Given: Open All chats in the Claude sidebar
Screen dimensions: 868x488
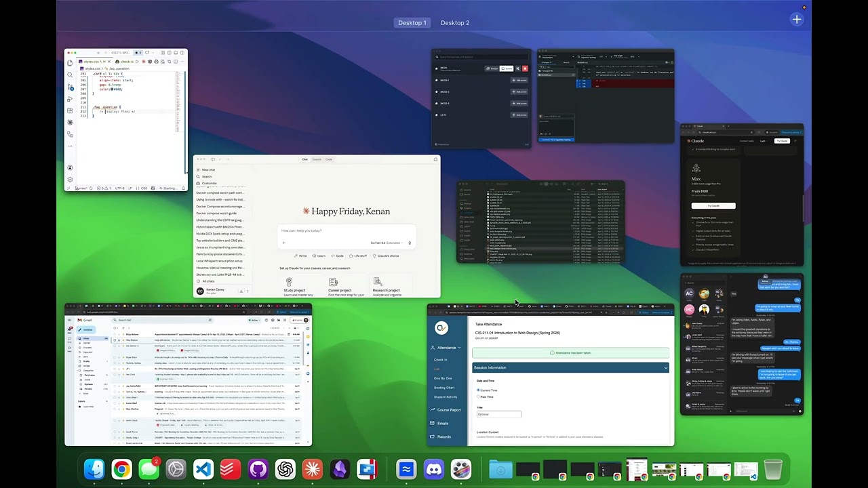Looking at the screenshot, I should click(205, 281).
